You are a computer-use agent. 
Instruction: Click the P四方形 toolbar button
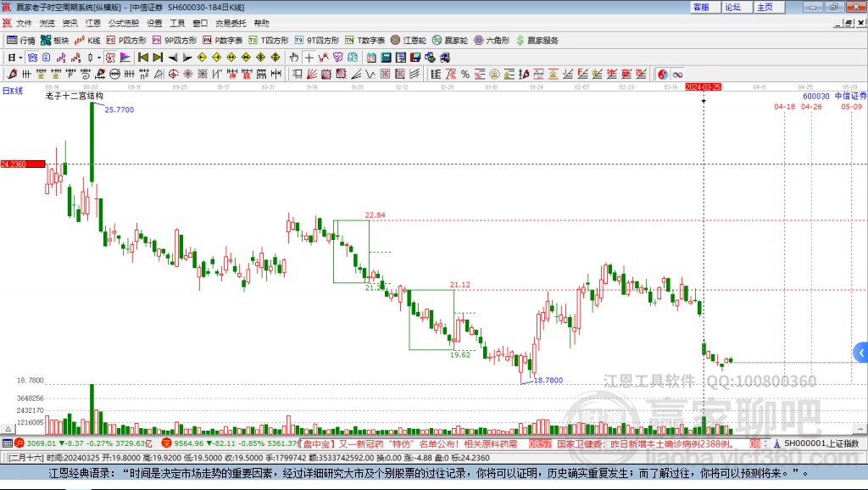click(126, 41)
